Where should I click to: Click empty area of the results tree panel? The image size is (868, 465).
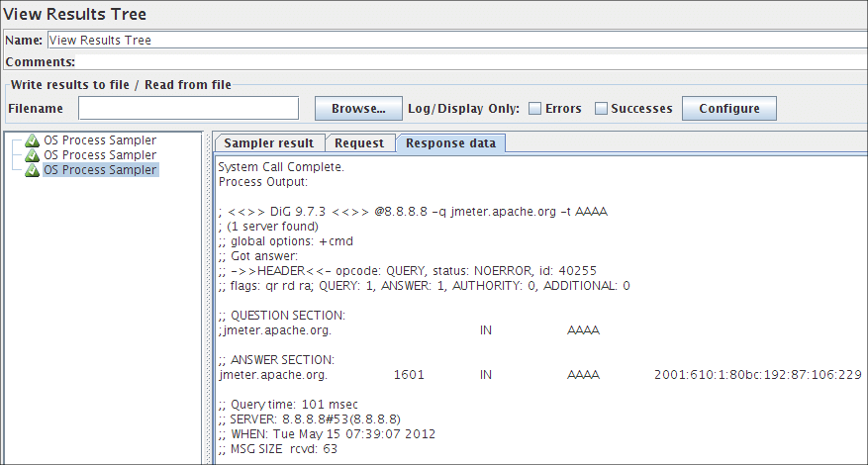point(104,317)
